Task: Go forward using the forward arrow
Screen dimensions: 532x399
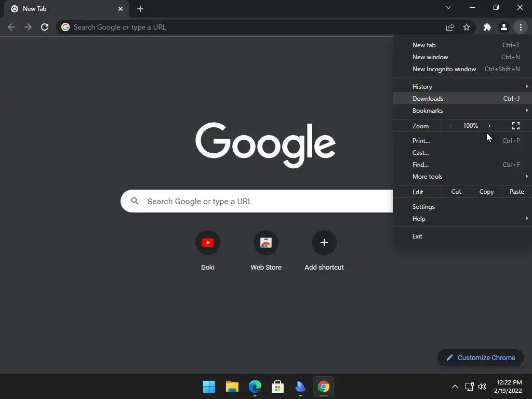Action: (x=28, y=27)
